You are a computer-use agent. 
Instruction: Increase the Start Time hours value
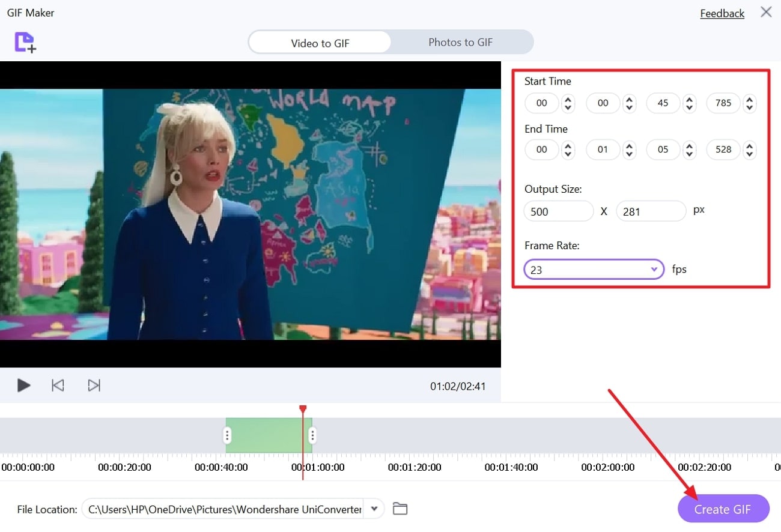pyautogui.click(x=568, y=99)
